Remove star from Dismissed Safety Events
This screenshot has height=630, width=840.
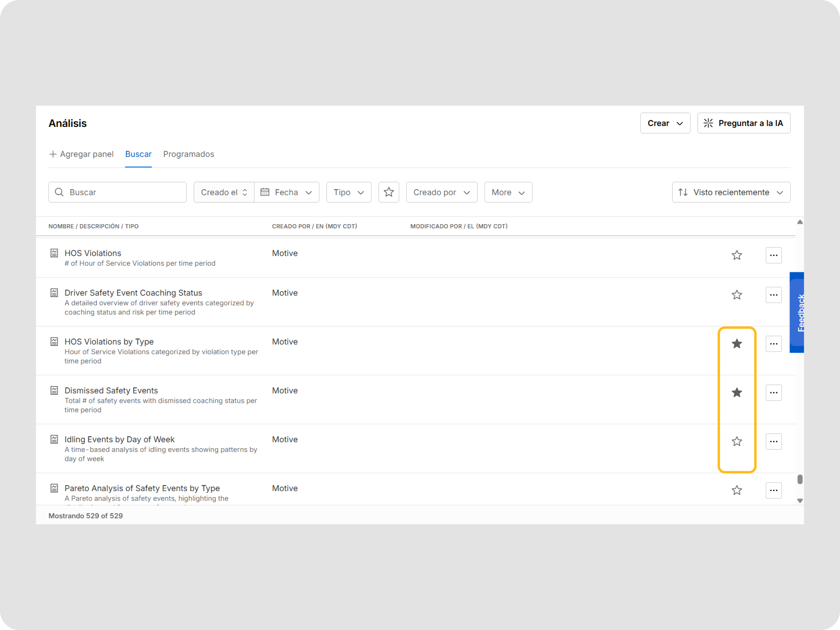pos(736,392)
